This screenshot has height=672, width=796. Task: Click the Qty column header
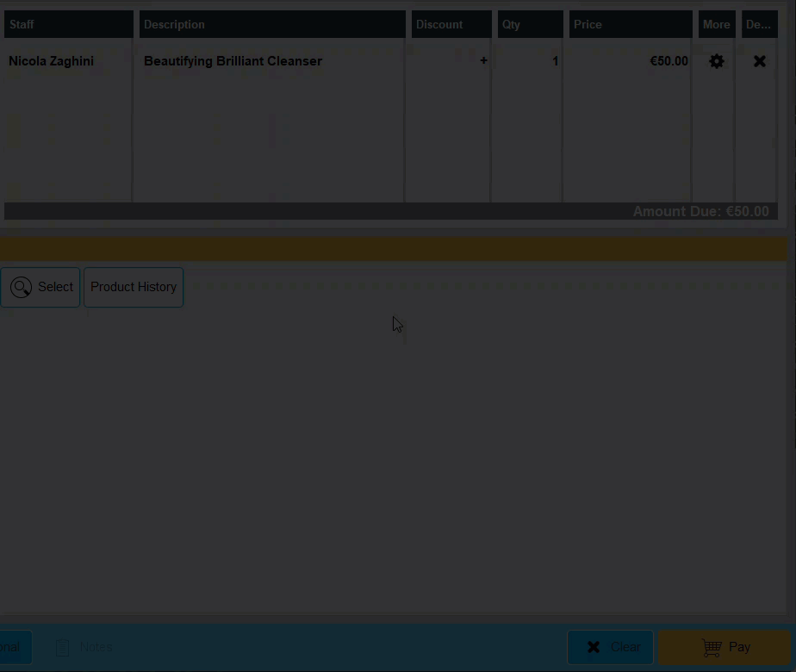(x=529, y=24)
